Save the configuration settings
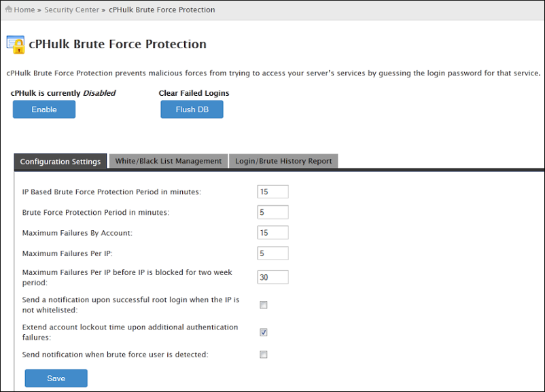Image resolution: width=545 pixels, height=392 pixels. coord(56,378)
